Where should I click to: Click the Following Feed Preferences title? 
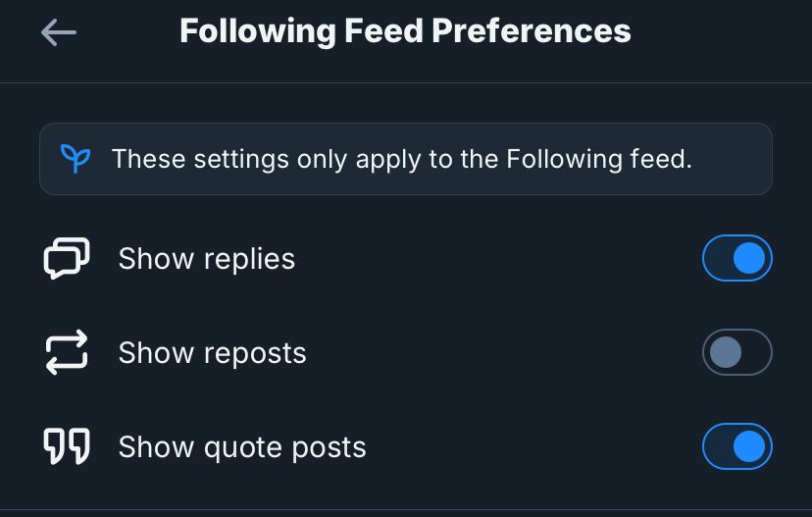405,31
